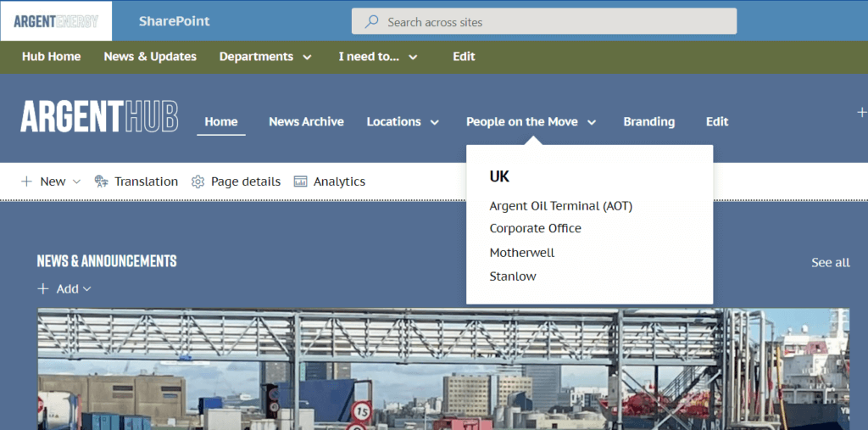Go to Hub Home
This screenshot has width=868, height=430.
tap(52, 57)
